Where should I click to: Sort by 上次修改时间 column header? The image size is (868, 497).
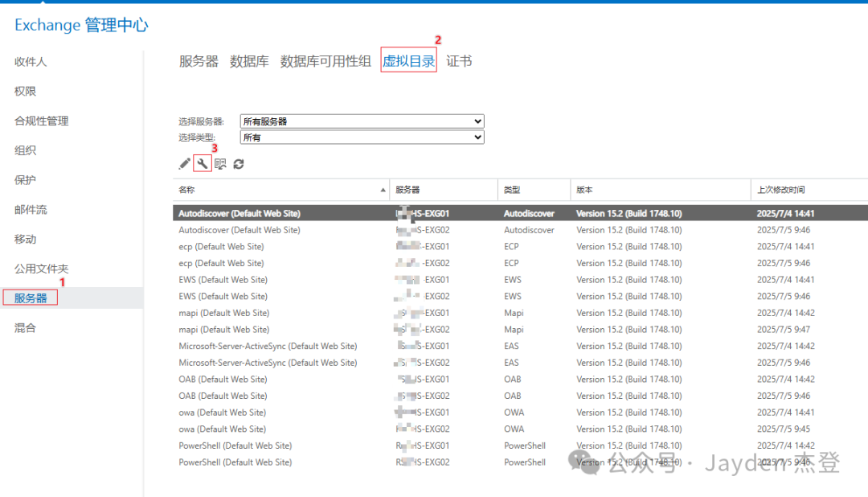(780, 191)
